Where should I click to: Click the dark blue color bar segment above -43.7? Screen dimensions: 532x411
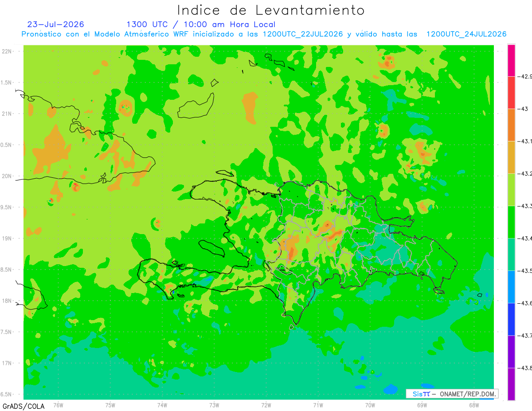click(x=511, y=319)
